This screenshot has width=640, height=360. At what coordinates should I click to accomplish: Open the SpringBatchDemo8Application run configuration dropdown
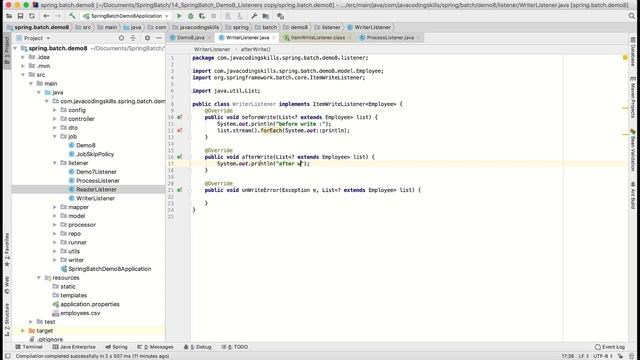(x=126, y=16)
